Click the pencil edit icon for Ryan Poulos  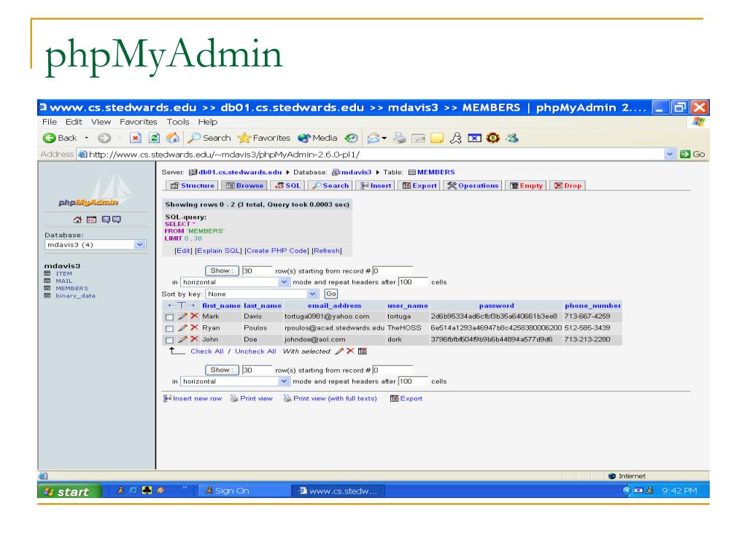[x=182, y=327]
